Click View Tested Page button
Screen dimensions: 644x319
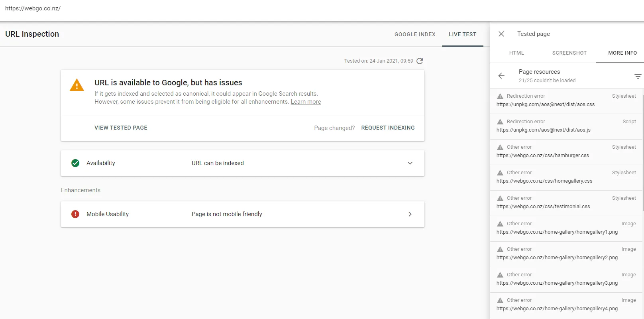[121, 128]
